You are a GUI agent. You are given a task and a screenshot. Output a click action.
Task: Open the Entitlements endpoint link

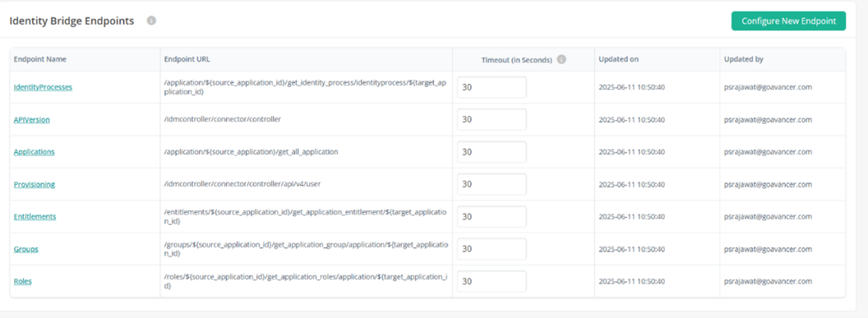35,216
